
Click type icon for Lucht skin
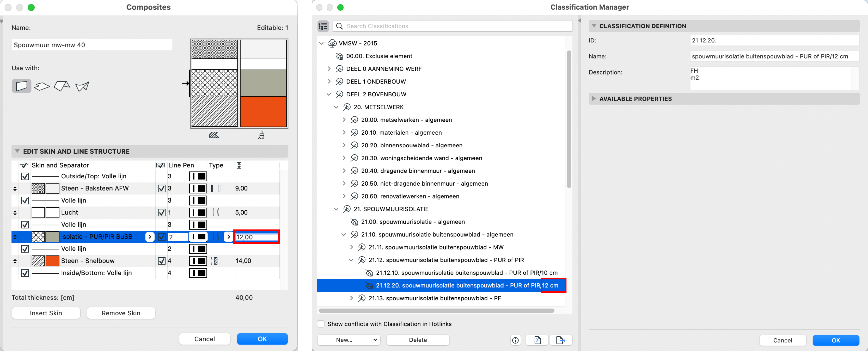pyautogui.click(x=216, y=213)
